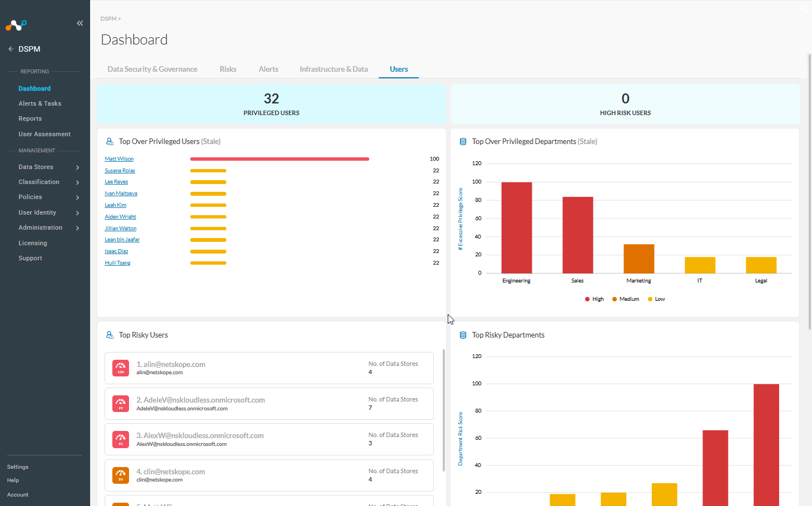Click the Top Risky Departments database icon

click(x=463, y=335)
